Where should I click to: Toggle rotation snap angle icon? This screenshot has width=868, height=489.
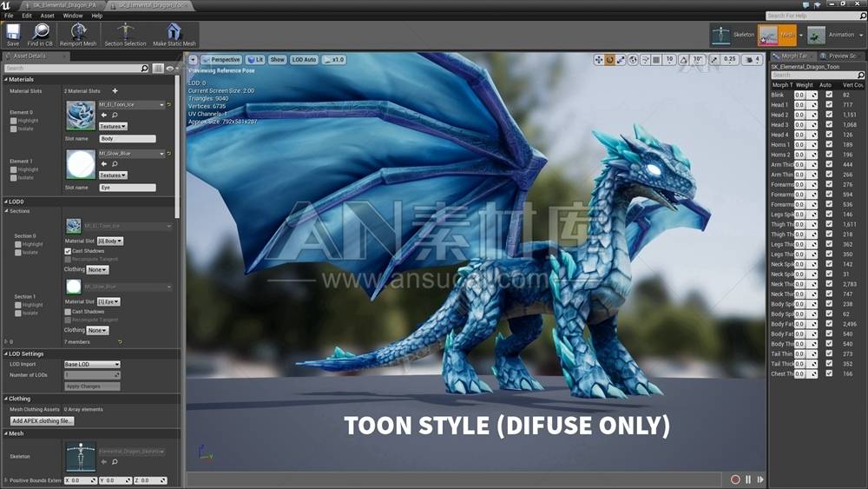(684, 60)
